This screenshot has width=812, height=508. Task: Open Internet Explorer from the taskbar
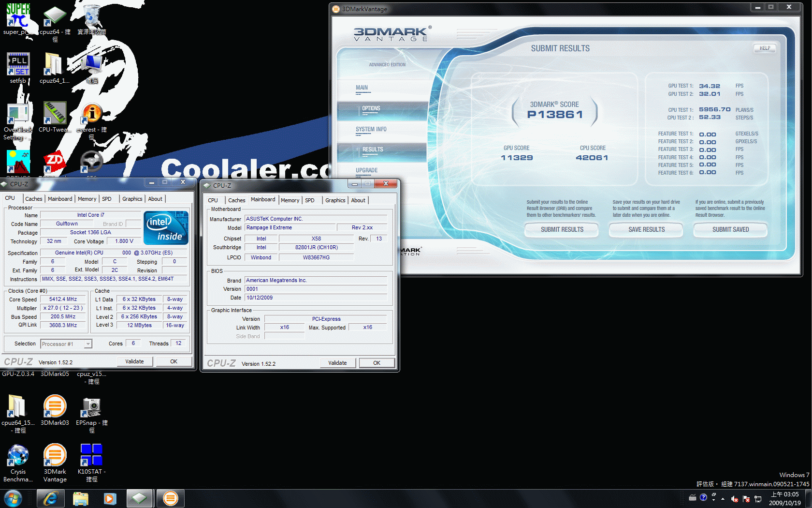[x=51, y=498]
